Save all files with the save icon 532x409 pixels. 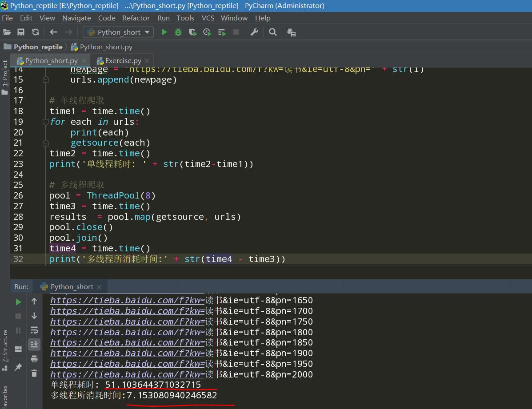point(20,32)
